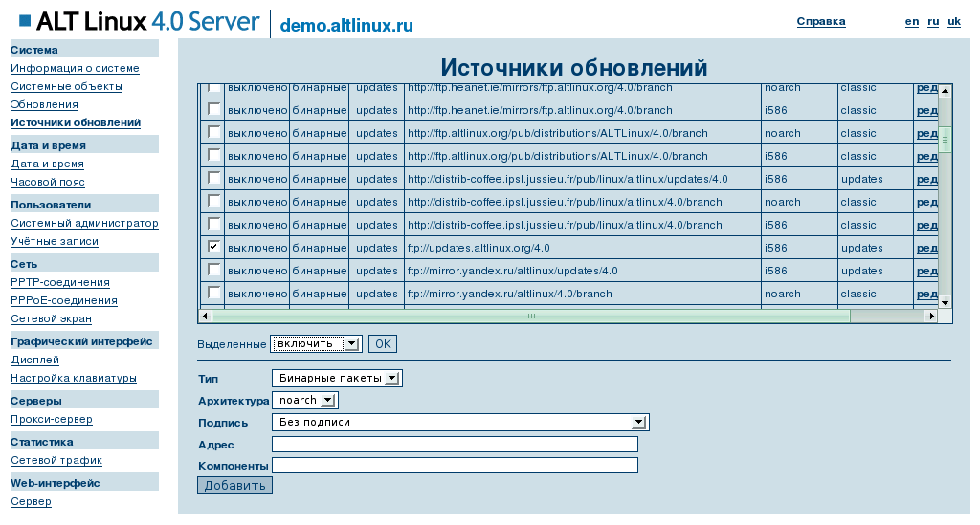Check the mirror.yandex.ru updates/4.0 row checkbox
980x525 pixels.
point(213,270)
